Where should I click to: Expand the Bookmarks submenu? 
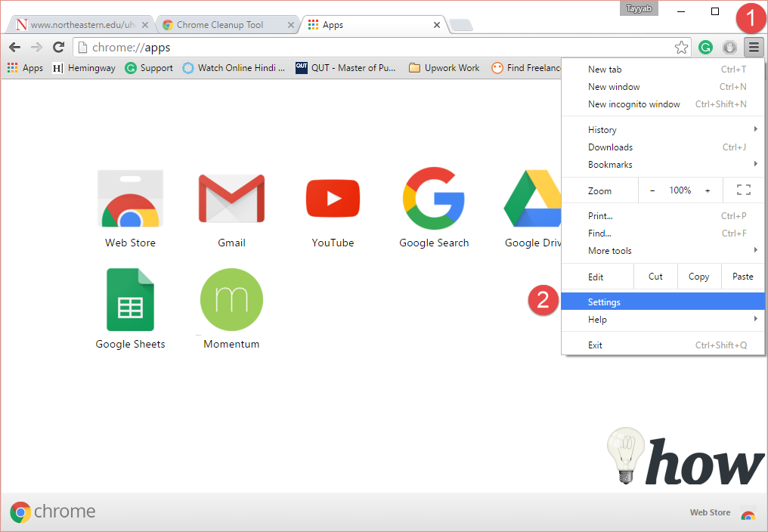tap(663, 165)
